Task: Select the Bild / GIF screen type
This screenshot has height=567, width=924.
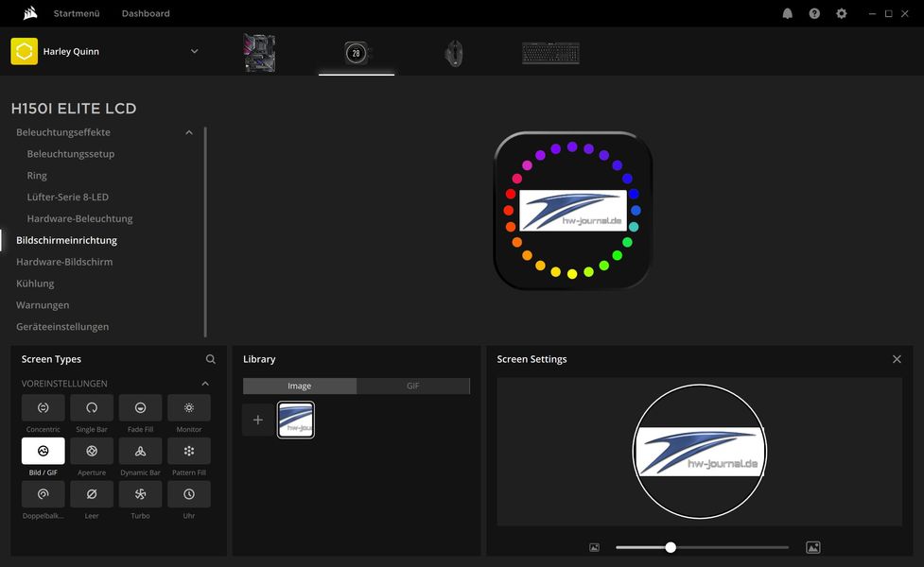Action: point(43,451)
